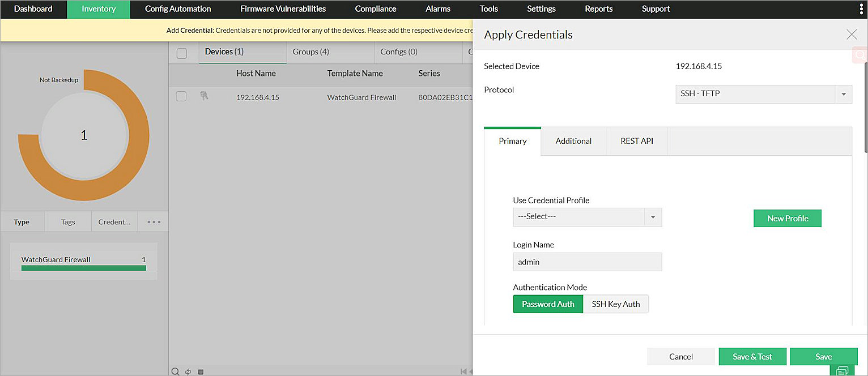Switch to the REST API tab

tap(637, 141)
